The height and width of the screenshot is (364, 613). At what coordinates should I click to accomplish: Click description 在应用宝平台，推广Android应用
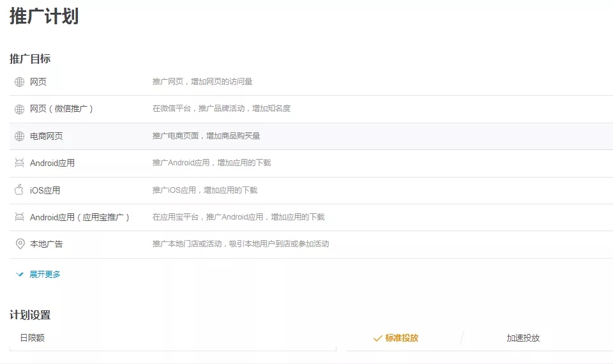pyautogui.click(x=238, y=217)
